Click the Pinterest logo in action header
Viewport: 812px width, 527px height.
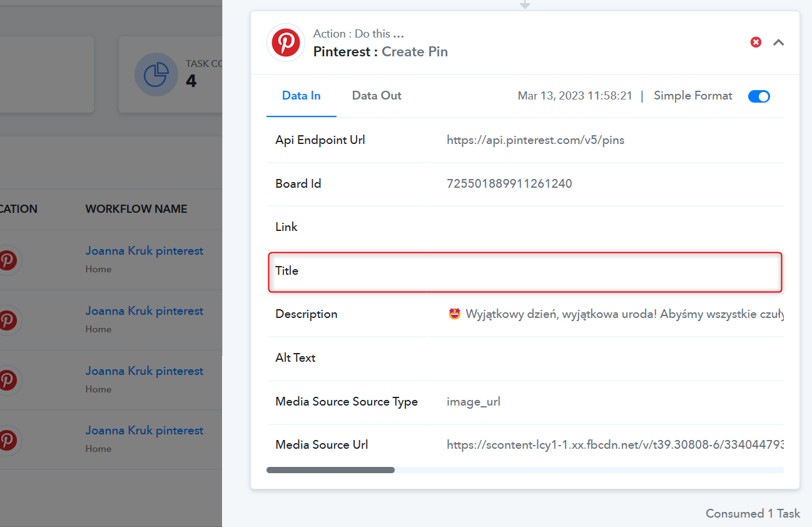pos(286,43)
